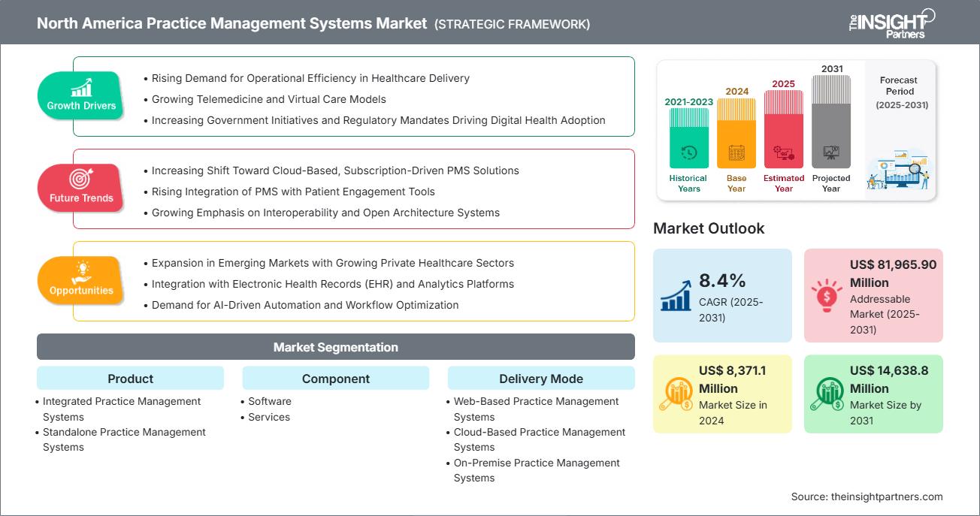The height and width of the screenshot is (516, 980).
Task: Click the title 'North America Practice Management Systems Market'
Action: (232, 23)
